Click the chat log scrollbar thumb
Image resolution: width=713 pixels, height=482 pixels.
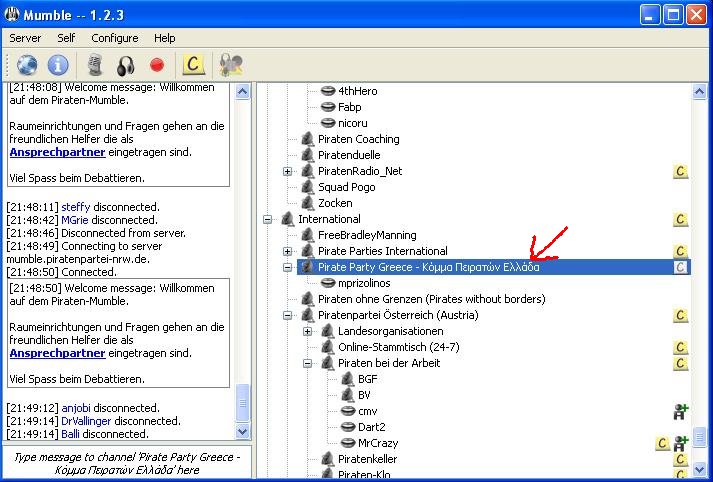pyautogui.click(x=242, y=403)
